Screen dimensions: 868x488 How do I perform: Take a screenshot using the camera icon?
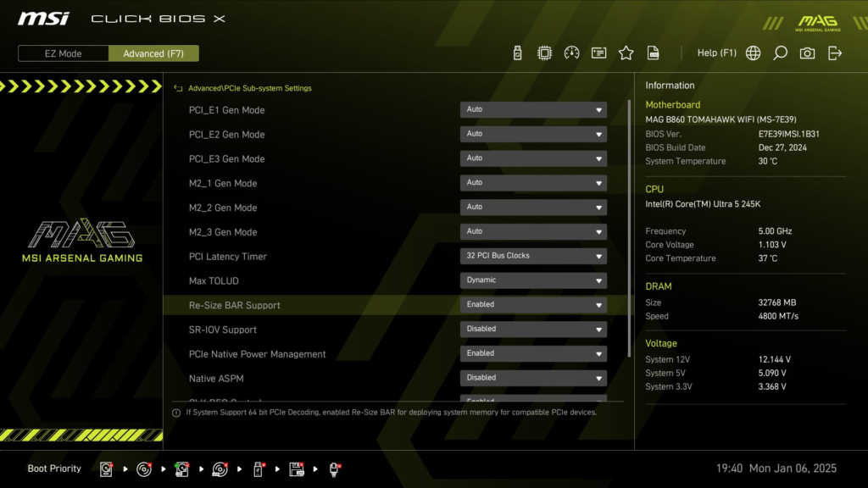(x=807, y=53)
